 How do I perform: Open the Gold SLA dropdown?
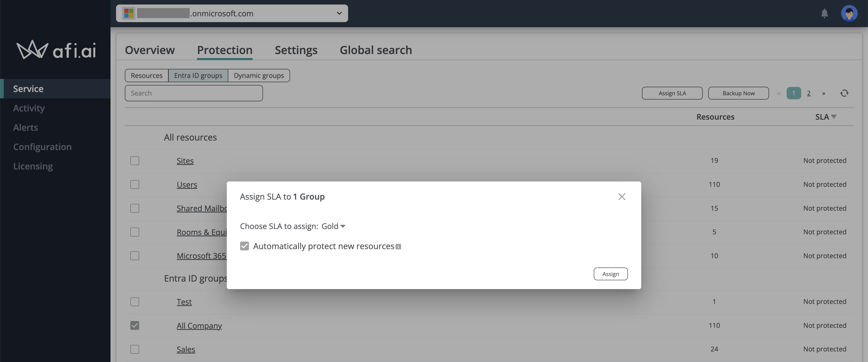coord(333,226)
